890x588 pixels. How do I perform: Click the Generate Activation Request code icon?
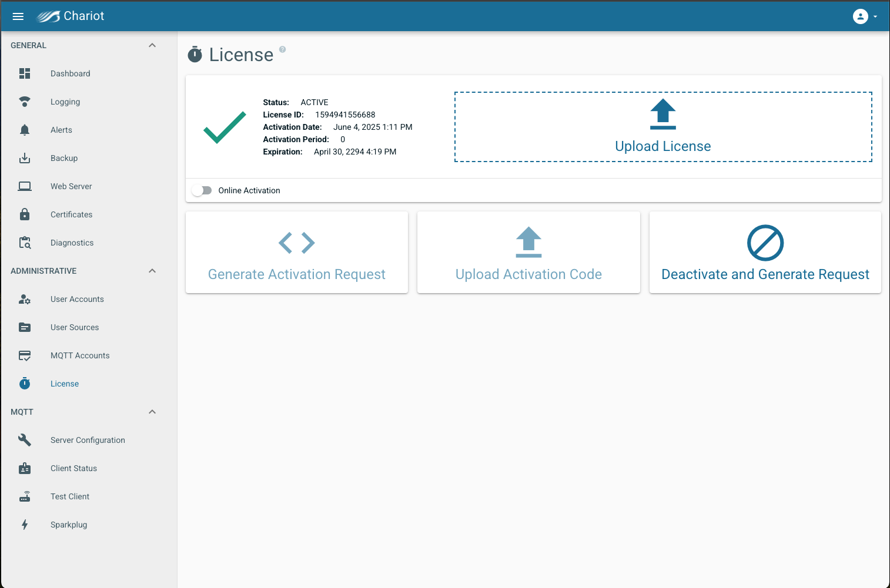pos(297,243)
